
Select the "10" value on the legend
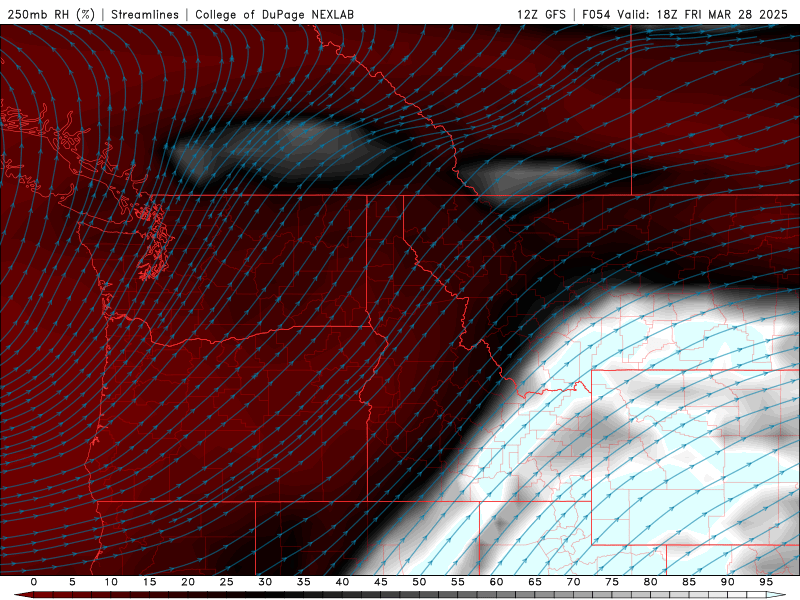point(111,582)
